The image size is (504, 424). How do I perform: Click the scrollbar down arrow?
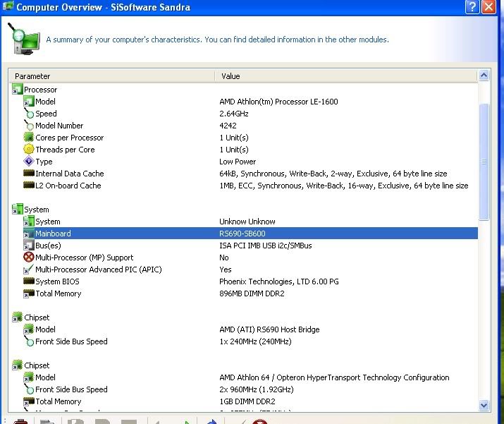484,405
